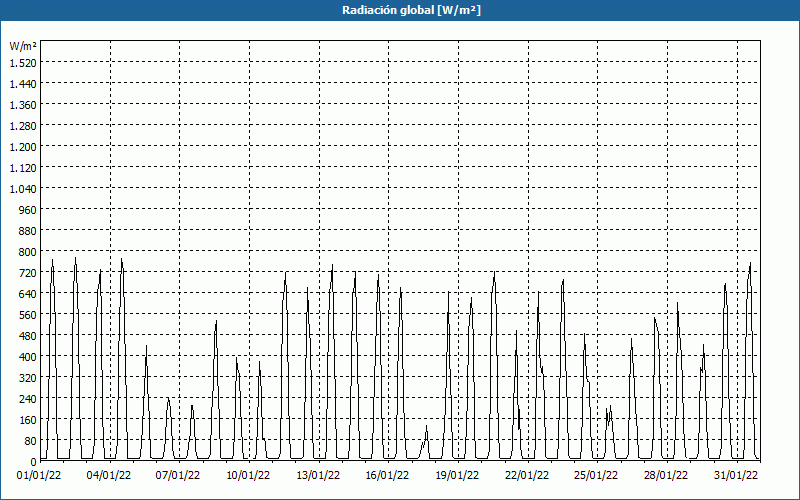Click the 01/01/22 date label
The width and height of the screenshot is (800, 500).
(39, 476)
